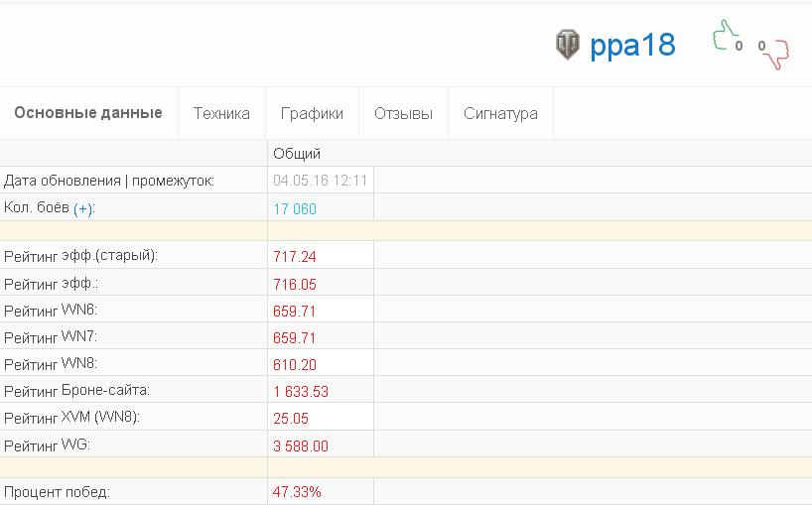The image size is (812, 505).
Task: Select the Сигнатура tab
Action: pos(500,113)
